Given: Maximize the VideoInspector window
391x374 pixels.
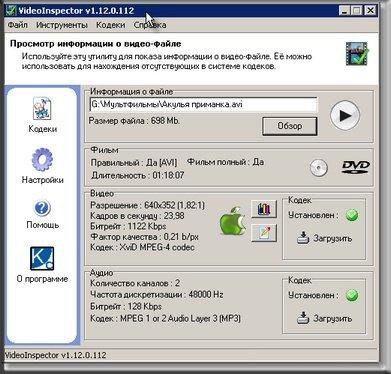Looking at the screenshot, I should click(357, 11).
